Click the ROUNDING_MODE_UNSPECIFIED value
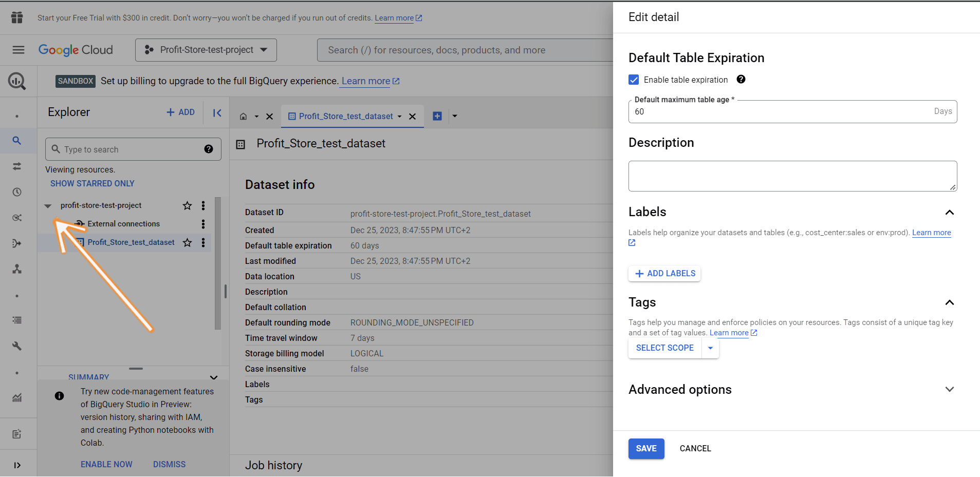The width and height of the screenshot is (980, 477). pyautogui.click(x=412, y=323)
